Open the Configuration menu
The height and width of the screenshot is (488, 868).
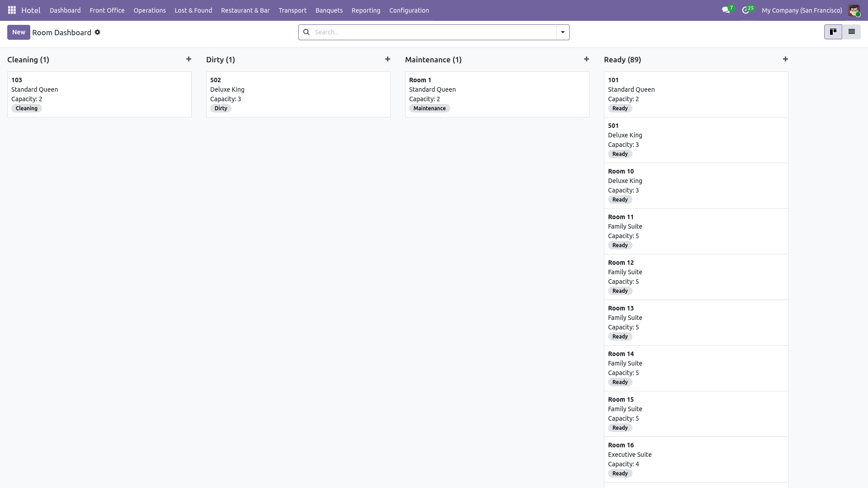coord(409,10)
